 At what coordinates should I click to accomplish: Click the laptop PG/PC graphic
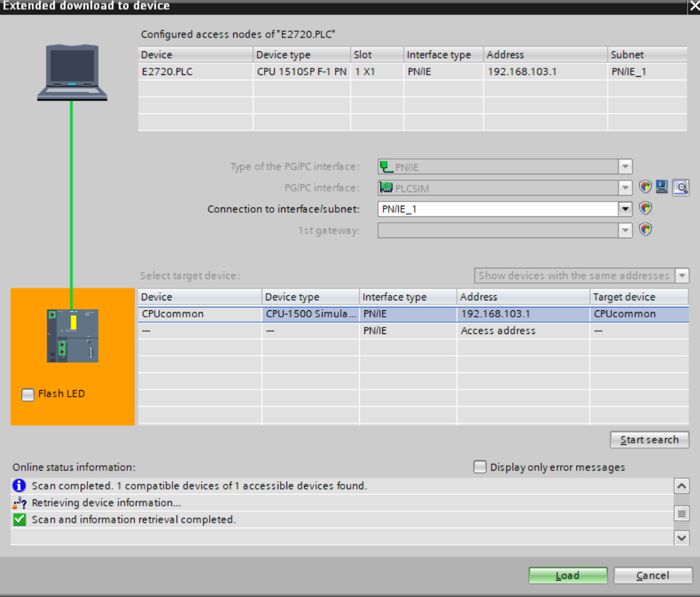(x=72, y=72)
